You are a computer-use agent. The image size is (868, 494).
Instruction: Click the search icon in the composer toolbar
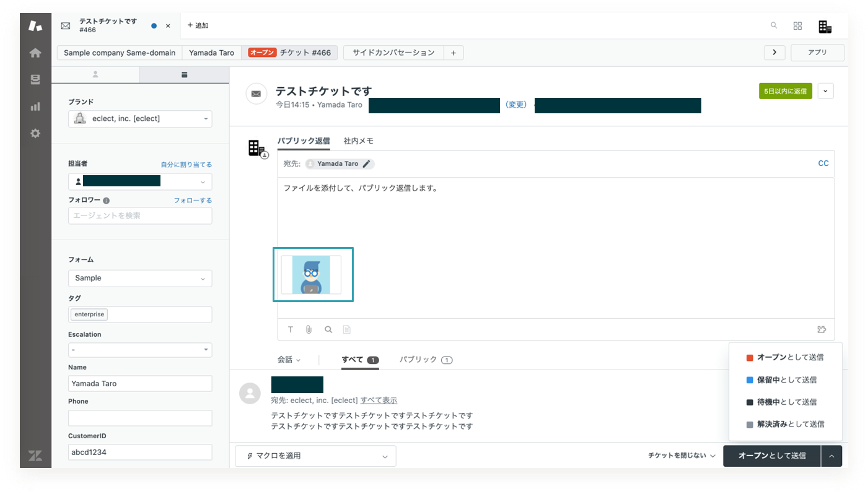click(x=328, y=329)
